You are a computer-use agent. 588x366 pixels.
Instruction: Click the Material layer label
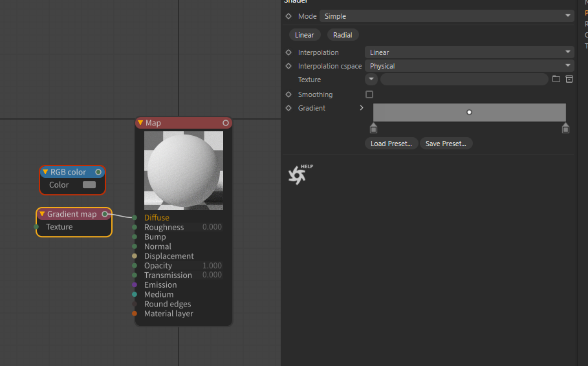click(169, 314)
